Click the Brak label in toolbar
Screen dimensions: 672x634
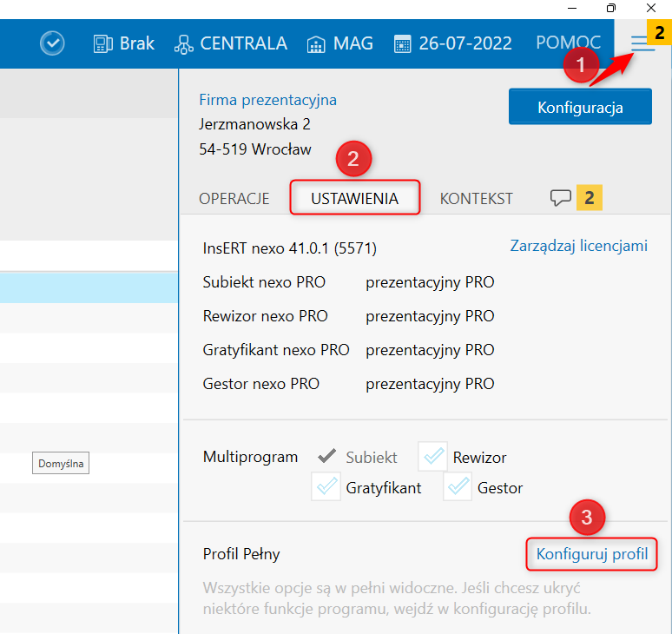(136, 43)
